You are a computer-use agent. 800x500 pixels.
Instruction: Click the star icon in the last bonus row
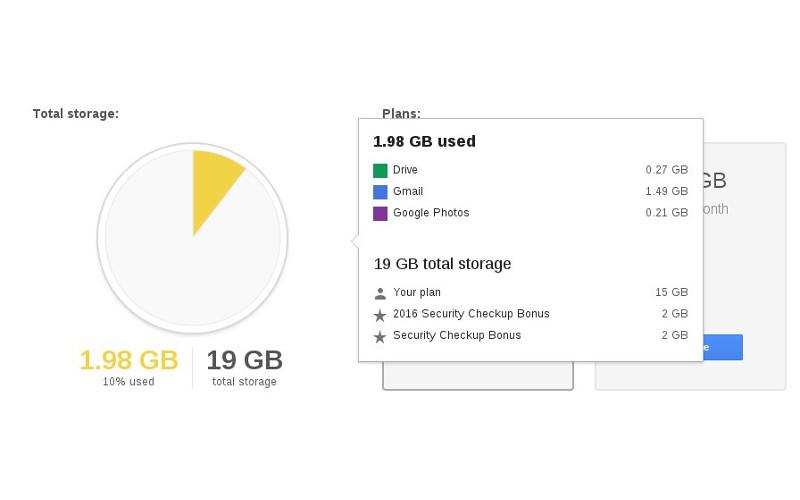click(x=380, y=337)
